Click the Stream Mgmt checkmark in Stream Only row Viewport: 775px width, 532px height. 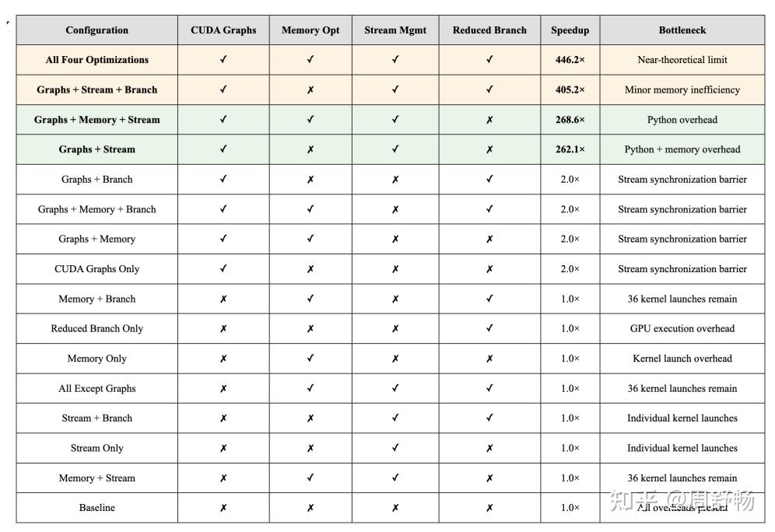tap(395, 448)
